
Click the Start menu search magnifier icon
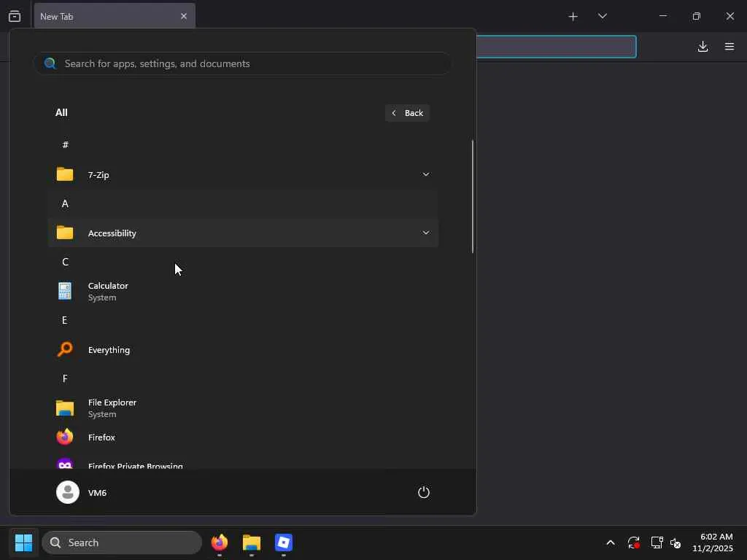50,63
